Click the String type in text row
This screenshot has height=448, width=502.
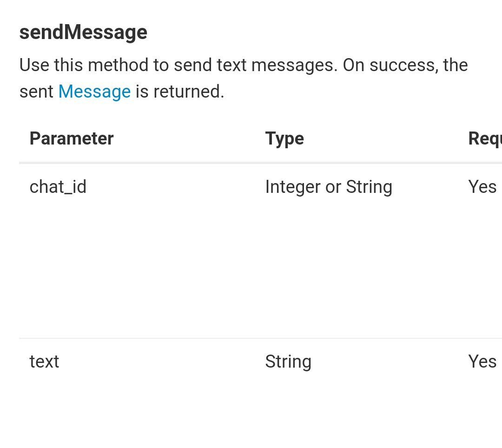288,362
